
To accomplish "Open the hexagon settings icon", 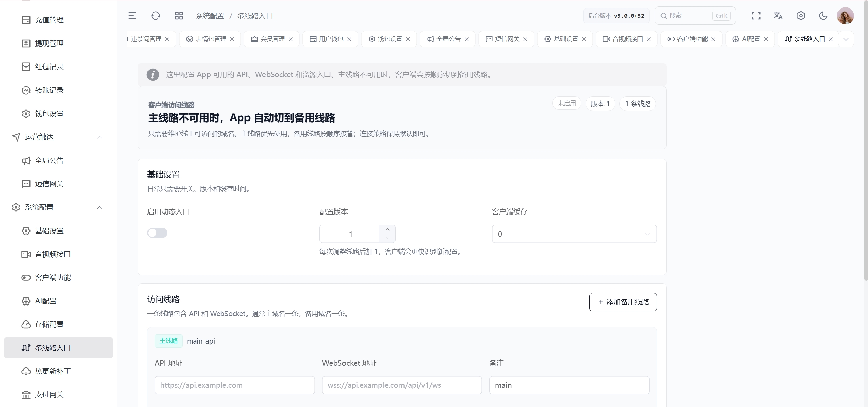I will point(801,16).
